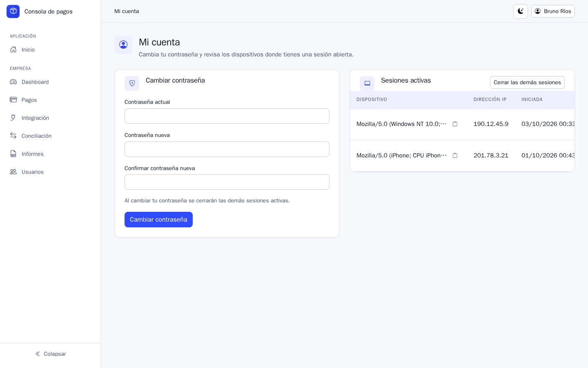Screen dimensions: 588x368
Task: Click the Informes document icon
Action: tap(13, 154)
